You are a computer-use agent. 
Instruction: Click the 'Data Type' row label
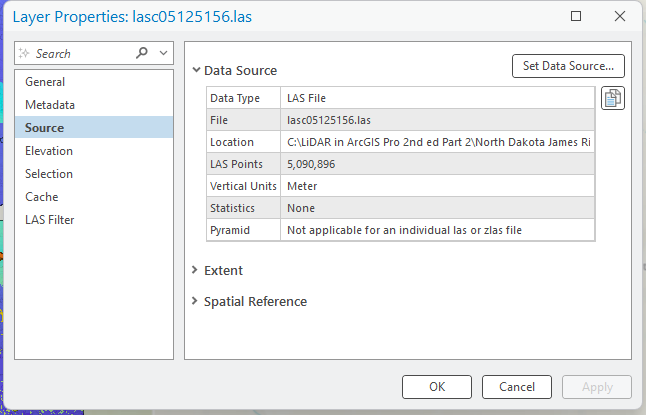coord(243,98)
